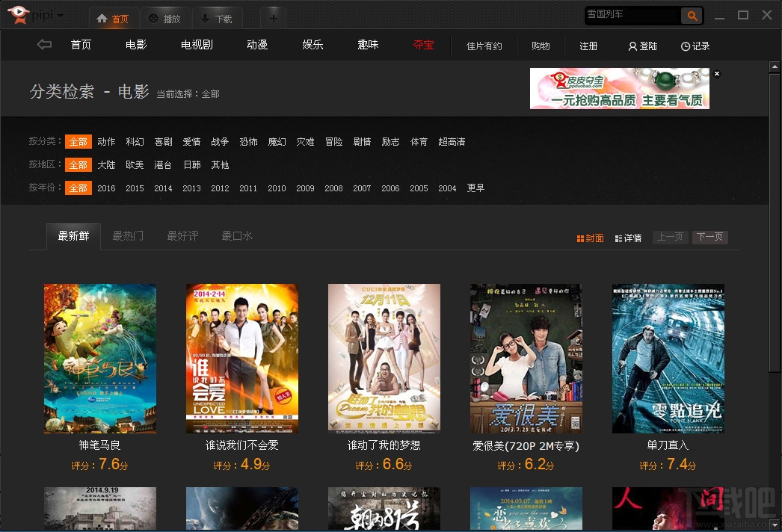
Task: Click the 上一页 previous page button
Action: click(x=671, y=237)
